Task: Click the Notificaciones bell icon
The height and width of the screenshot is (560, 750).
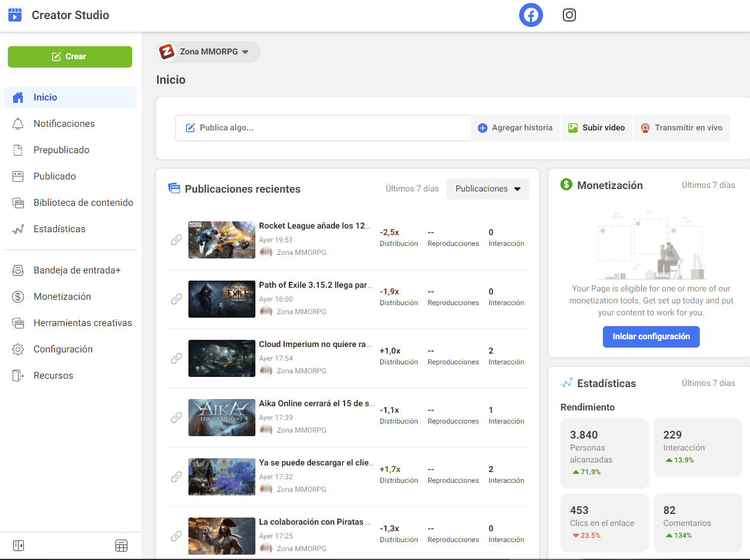Action: [x=18, y=124]
